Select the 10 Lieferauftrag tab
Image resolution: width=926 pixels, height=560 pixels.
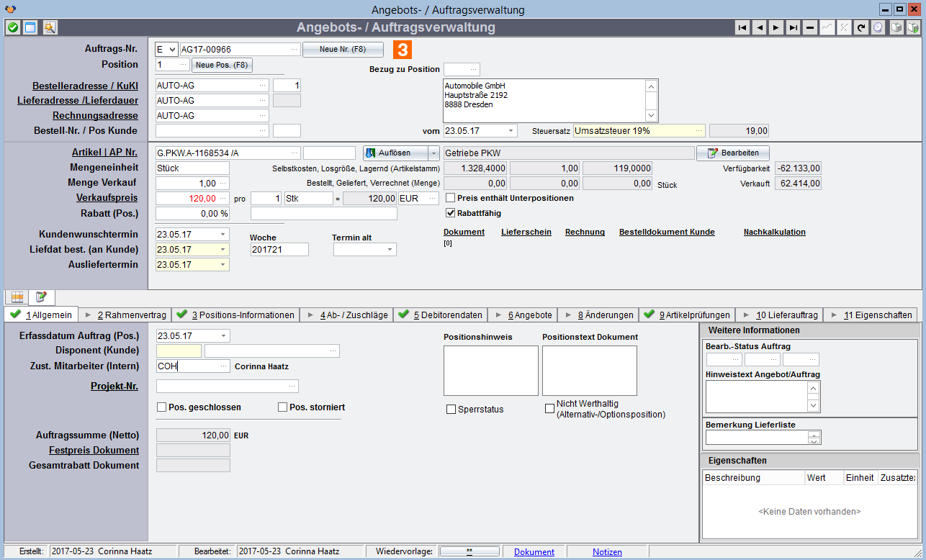[x=780, y=315]
